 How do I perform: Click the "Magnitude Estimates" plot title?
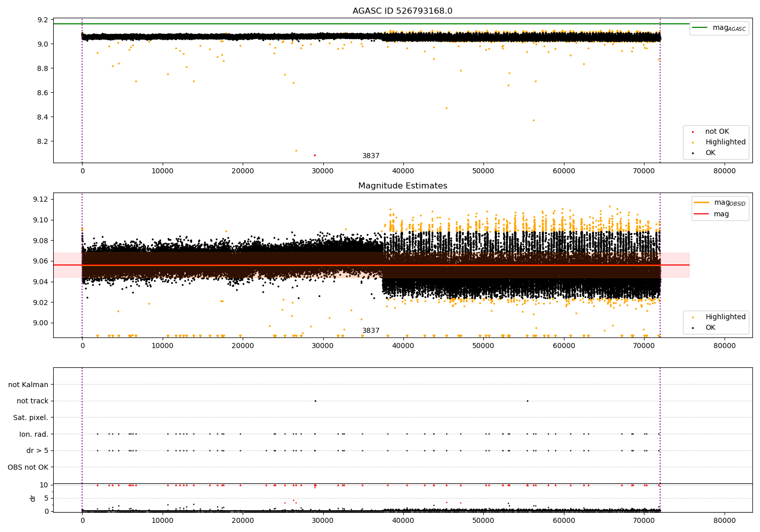[403, 186]
